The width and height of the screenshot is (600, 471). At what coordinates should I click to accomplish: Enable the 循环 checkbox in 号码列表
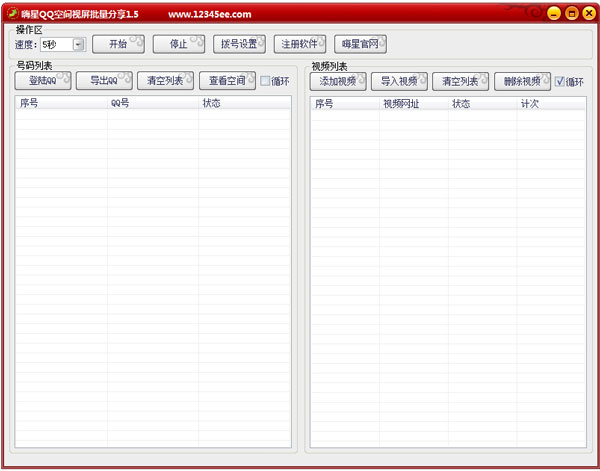coord(265,81)
